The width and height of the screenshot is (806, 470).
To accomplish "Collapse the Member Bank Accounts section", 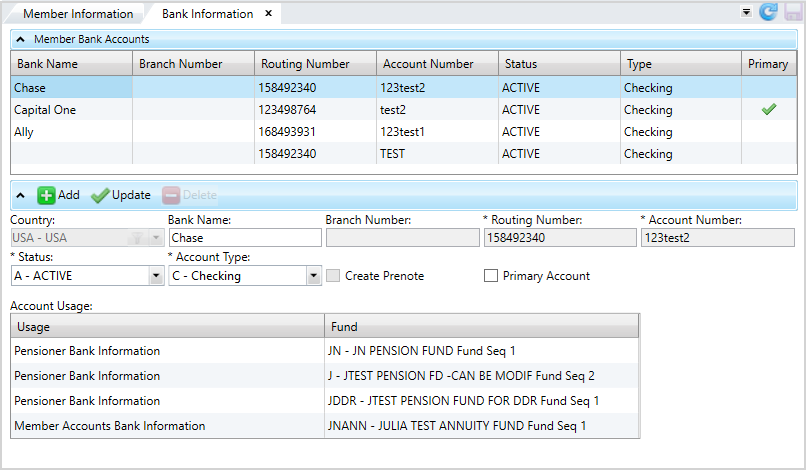I will 21,39.
